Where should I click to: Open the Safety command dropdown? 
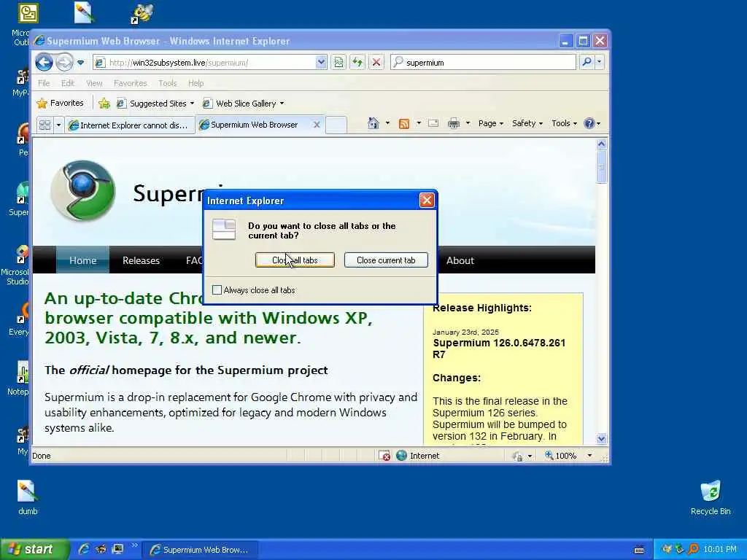527,123
